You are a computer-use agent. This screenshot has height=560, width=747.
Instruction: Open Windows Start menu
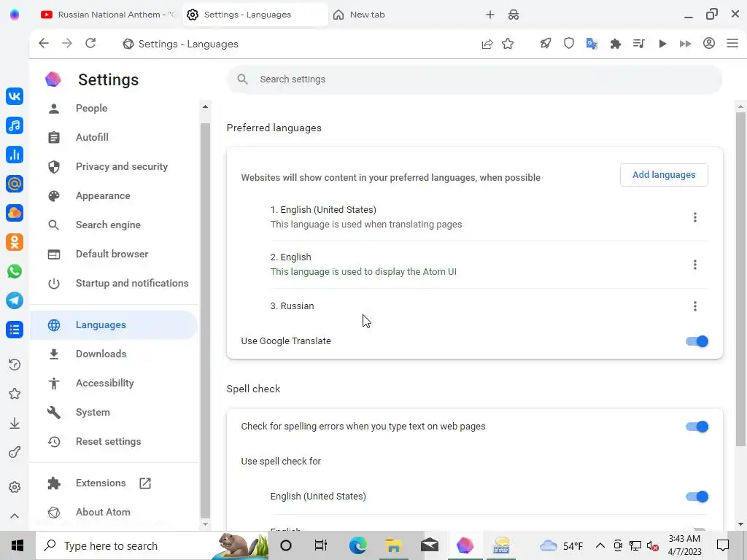pos(18,545)
